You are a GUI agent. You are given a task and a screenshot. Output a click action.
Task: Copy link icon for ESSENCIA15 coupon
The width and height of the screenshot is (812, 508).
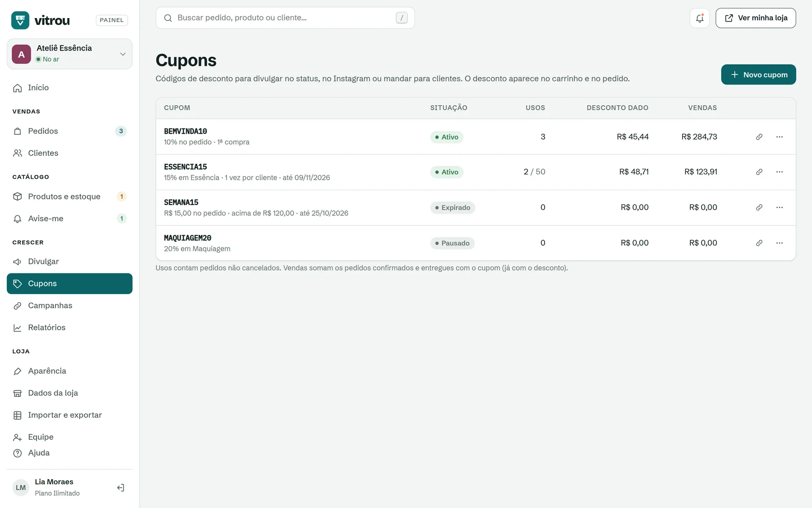[759, 172]
